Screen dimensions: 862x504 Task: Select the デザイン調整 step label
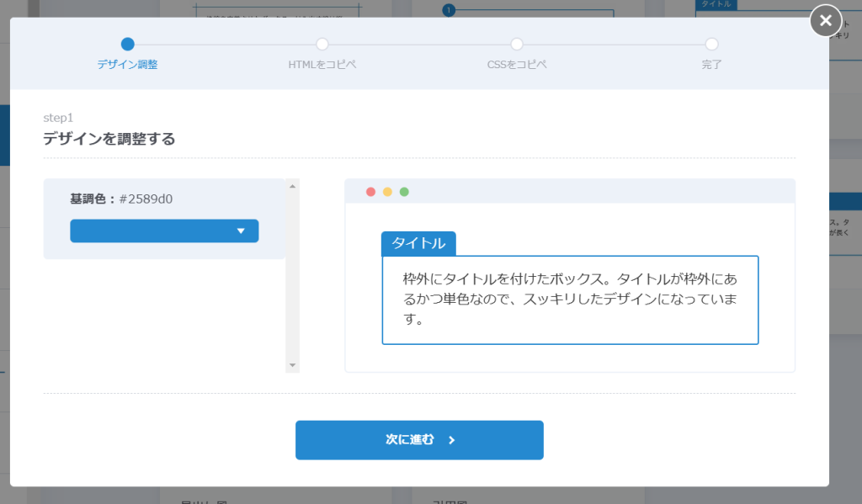127,65
